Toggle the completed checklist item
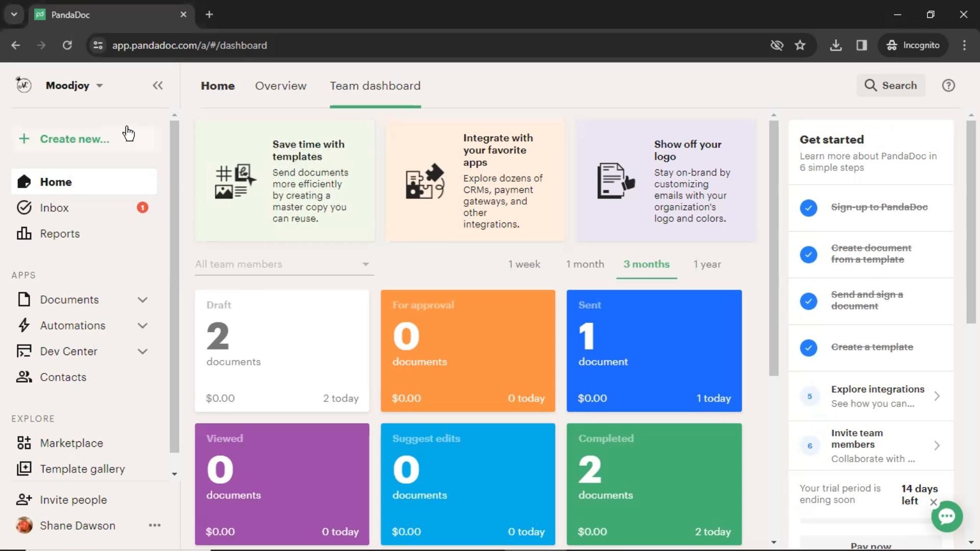The width and height of the screenshot is (980, 551). [808, 207]
